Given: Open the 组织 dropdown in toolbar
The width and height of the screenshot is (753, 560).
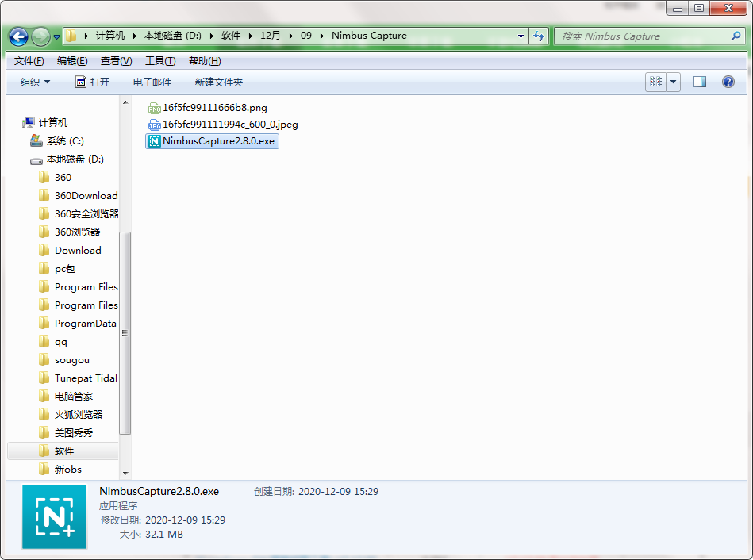Looking at the screenshot, I should [x=35, y=82].
